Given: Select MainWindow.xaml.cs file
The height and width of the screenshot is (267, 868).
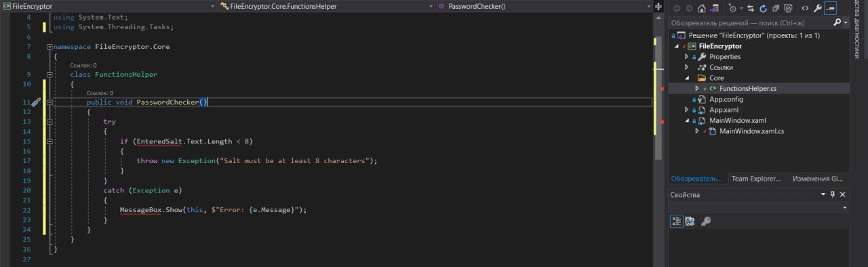Looking at the screenshot, I should pos(752,131).
